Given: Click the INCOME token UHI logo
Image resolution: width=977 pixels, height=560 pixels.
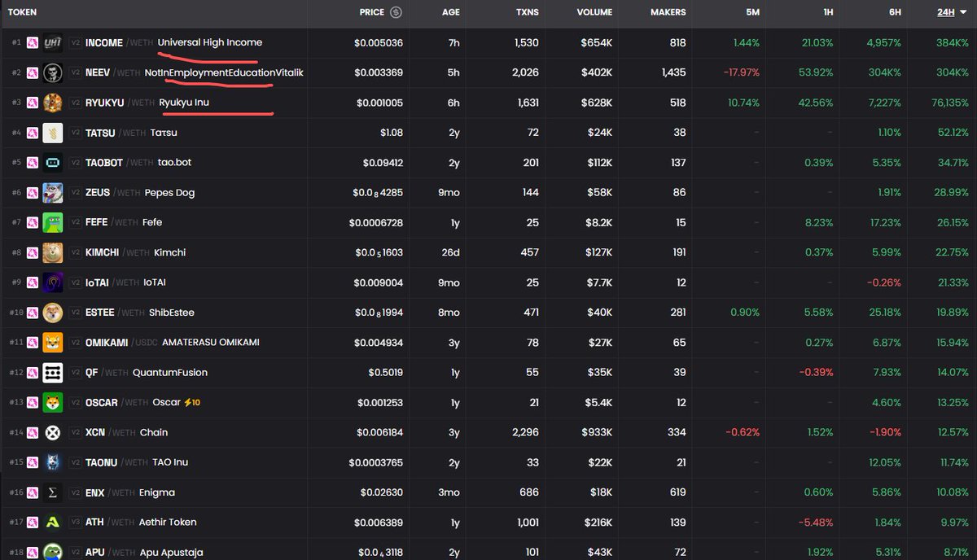Looking at the screenshot, I should click(53, 42).
